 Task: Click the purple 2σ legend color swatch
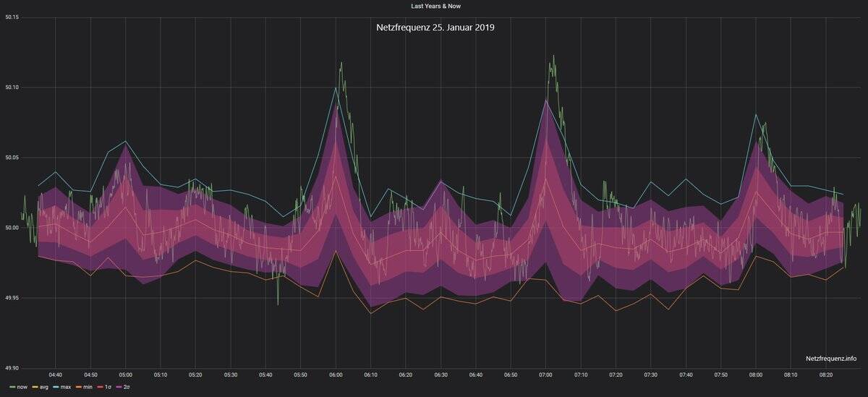118,388
